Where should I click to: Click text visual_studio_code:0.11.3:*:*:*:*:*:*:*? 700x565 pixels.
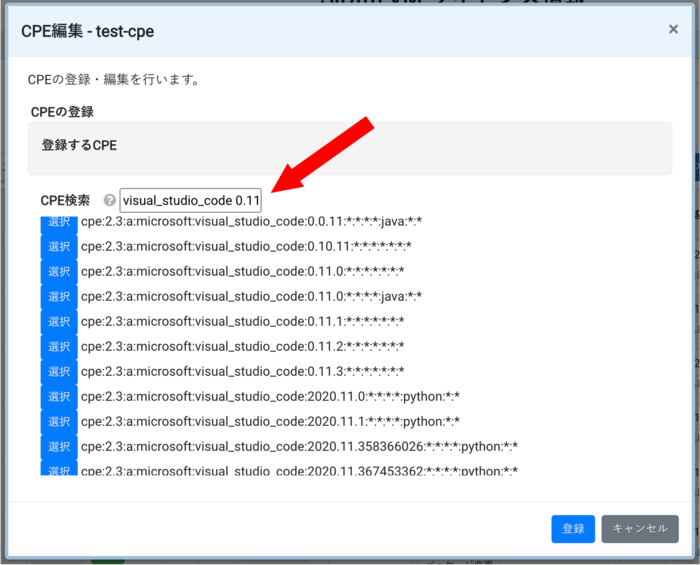[x=243, y=371]
